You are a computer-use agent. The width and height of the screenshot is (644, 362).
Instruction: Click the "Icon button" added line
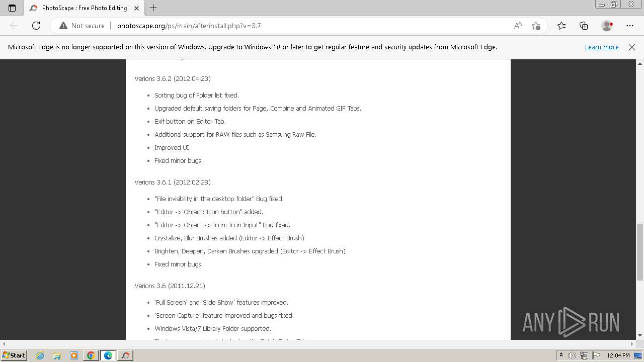(x=209, y=212)
